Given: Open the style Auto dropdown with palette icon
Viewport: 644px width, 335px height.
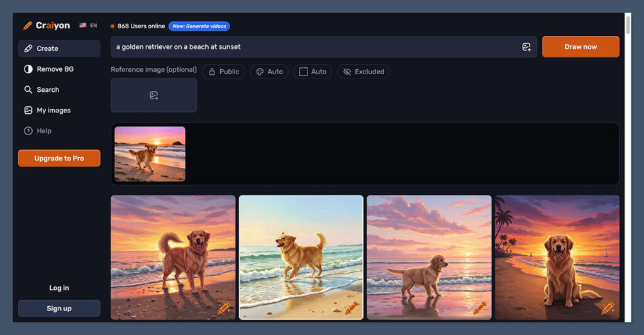Looking at the screenshot, I should [x=269, y=72].
